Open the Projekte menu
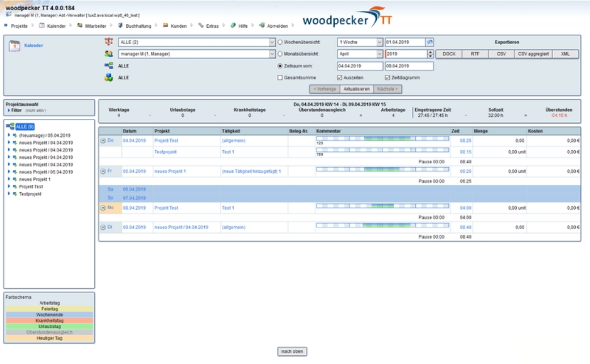Viewport: 590px width, 364px height. (x=19, y=26)
